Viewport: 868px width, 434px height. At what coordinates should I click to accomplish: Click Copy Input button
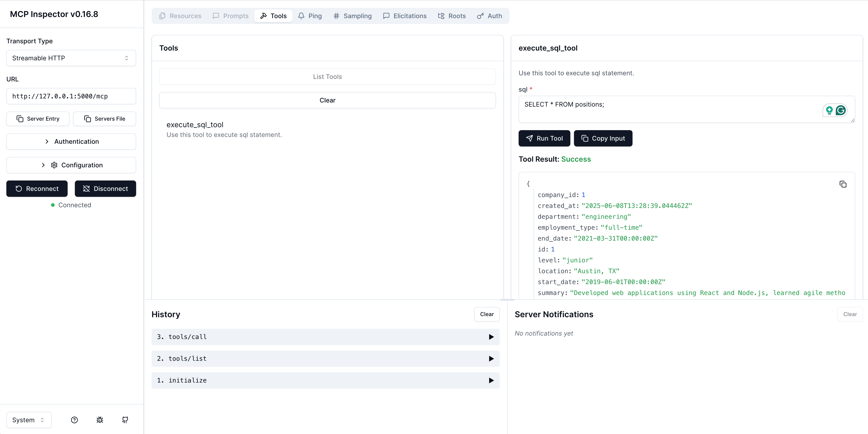point(603,138)
